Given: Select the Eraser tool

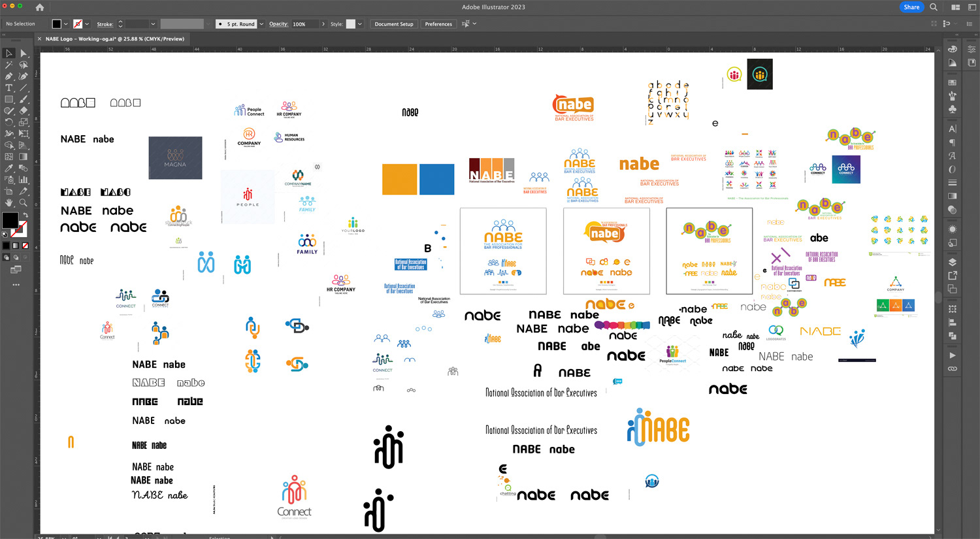Looking at the screenshot, I should 24,111.
